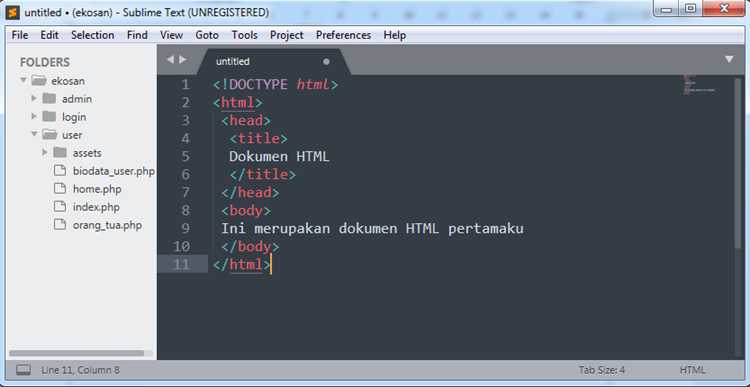Go to next tab with right arrow

point(182,60)
